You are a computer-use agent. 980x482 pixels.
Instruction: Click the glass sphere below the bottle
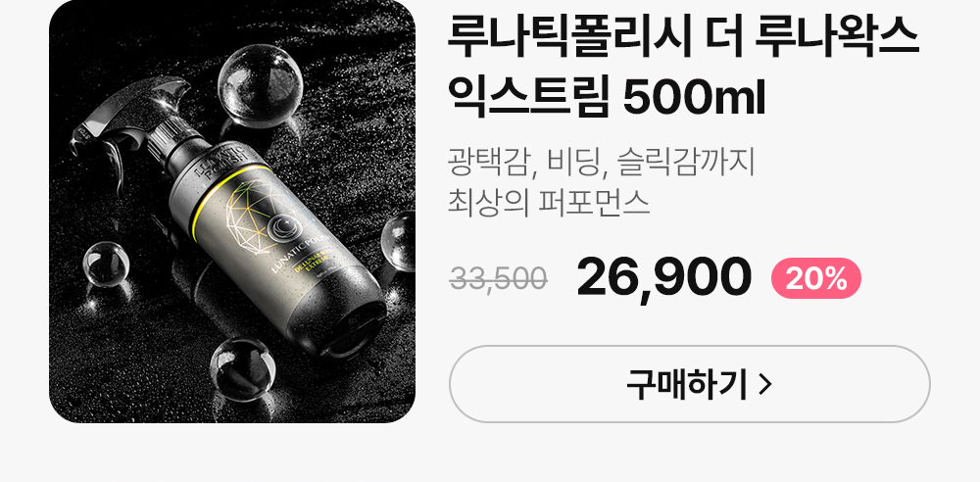(x=242, y=369)
